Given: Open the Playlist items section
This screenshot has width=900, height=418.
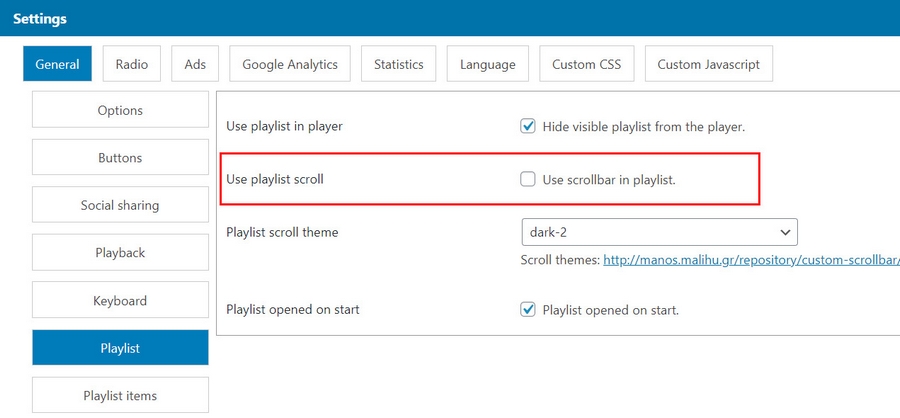Looking at the screenshot, I should point(120,396).
